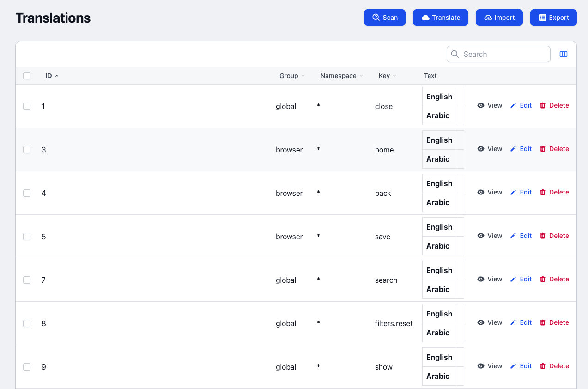The image size is (588, 389).
Task: Click the eye View icon for row 1
Action: (481, 105)
